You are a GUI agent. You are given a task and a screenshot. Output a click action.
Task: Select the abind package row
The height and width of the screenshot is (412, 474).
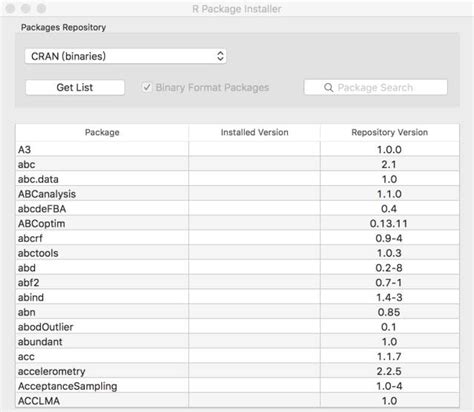pos(237,297)
